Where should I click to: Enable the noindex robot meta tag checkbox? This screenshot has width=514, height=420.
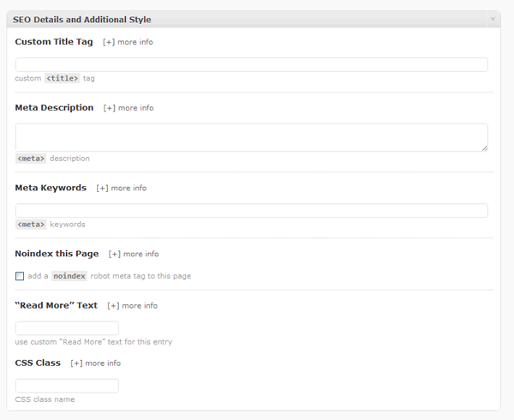coord(20,276)
